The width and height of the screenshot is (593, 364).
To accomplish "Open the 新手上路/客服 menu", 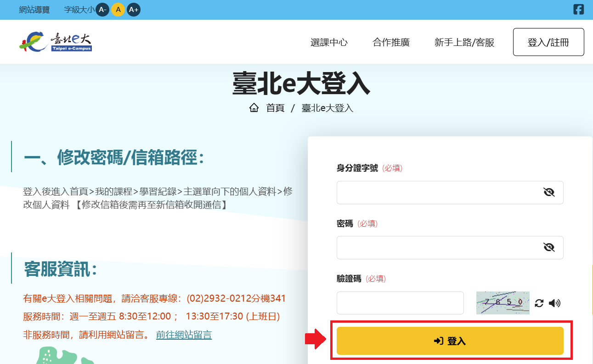I will 464,43.
